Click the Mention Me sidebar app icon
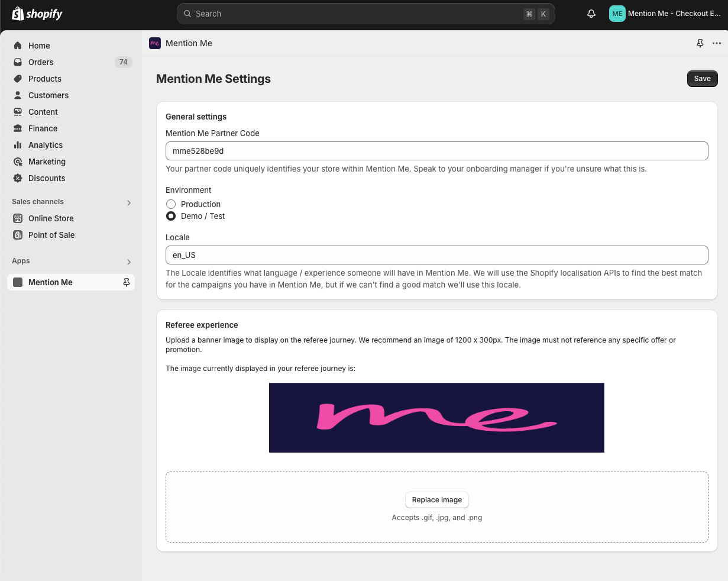The image size is (728, 581). [18, 282]
